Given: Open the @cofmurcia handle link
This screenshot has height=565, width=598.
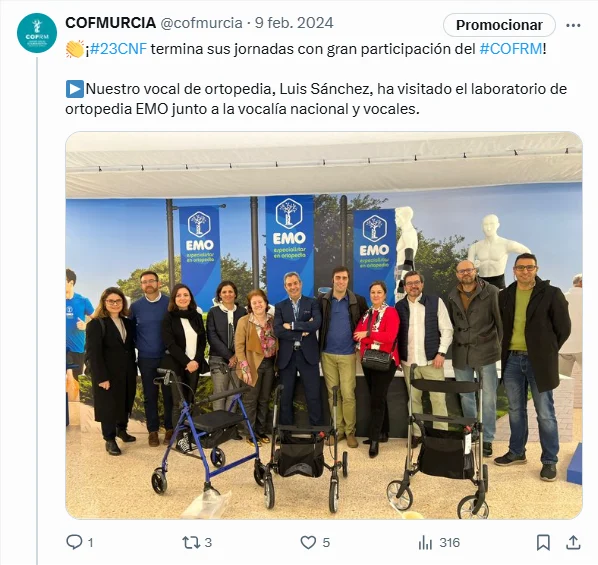Looking at the screenshot, I should (x=201, y=23).
